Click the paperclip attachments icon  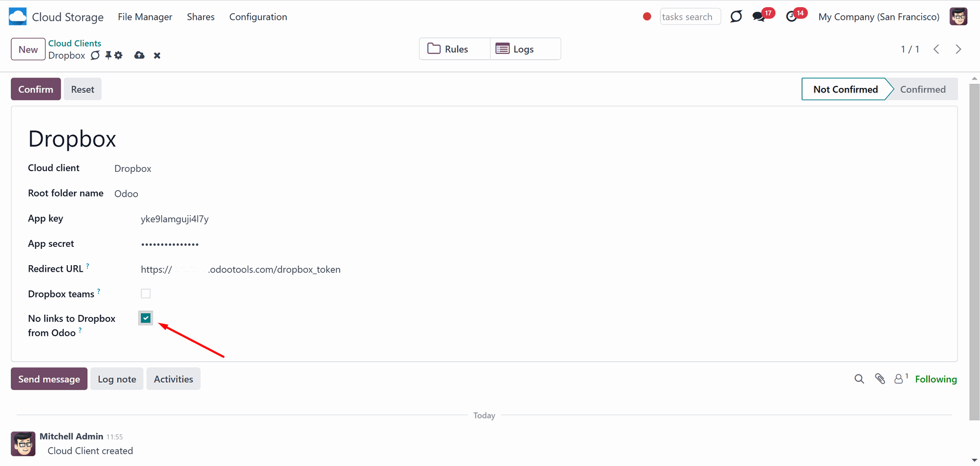[x=880, y=379]
